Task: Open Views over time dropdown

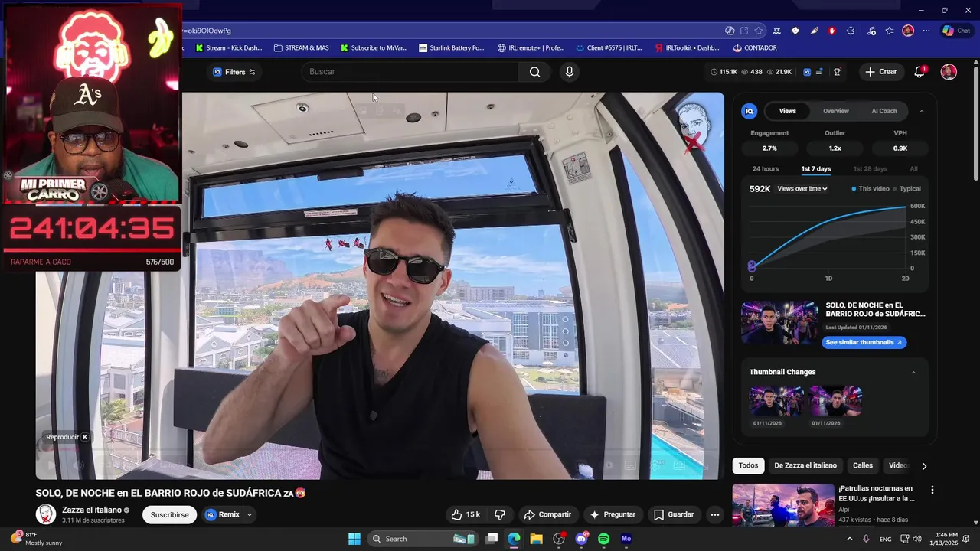Action: 802,189
